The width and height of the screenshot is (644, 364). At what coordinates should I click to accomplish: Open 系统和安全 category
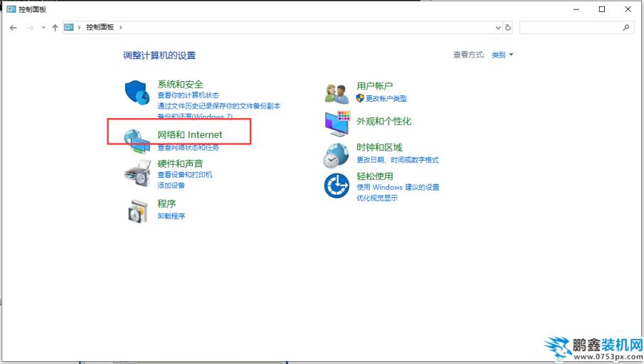180,84
